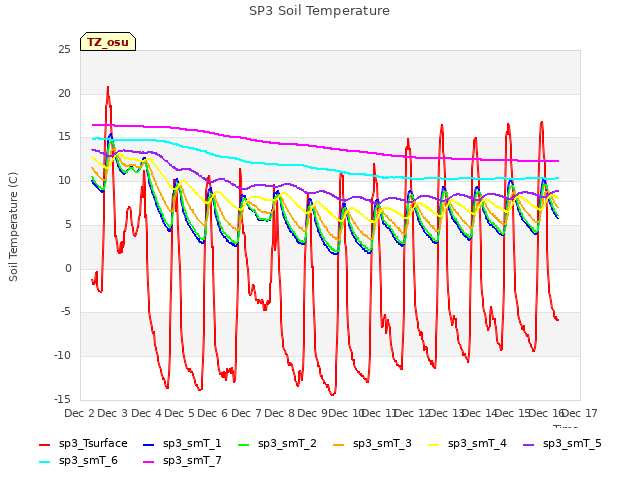Click the Dec 7 x-axis tick label
The height and width of the screenshot is (480, 640).
point(246,413)
